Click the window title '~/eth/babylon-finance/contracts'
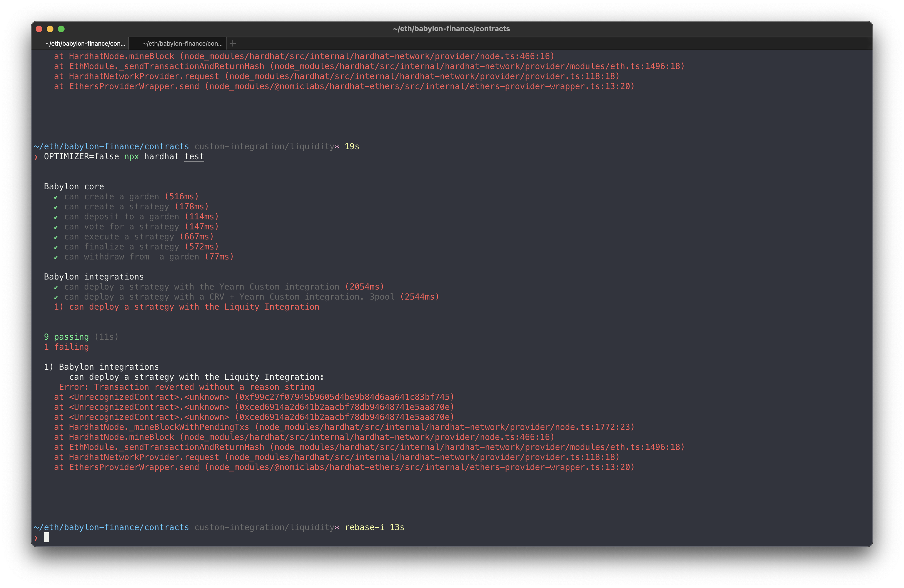The width and height of the screenshot is (904, 588). point(451,29)
